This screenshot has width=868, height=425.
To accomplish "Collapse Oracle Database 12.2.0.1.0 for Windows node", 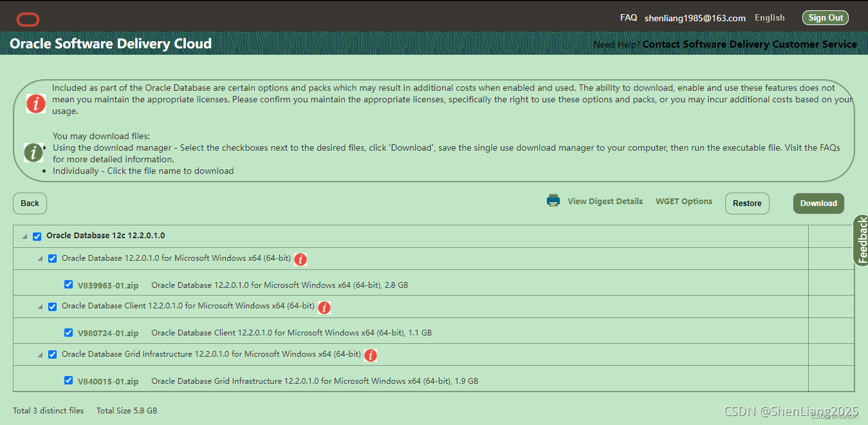I will (40, 259).
